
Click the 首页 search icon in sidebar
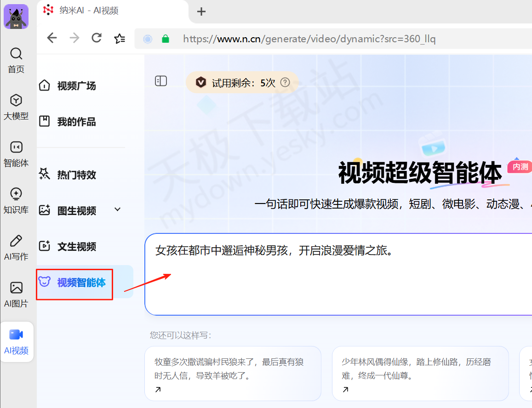click(x=16, y=54)
